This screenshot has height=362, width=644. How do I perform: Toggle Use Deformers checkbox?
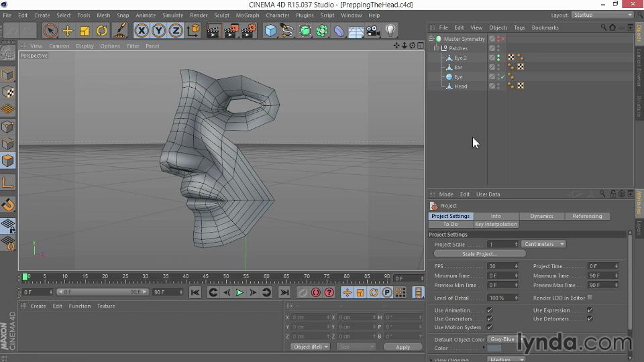coord(590,318)
